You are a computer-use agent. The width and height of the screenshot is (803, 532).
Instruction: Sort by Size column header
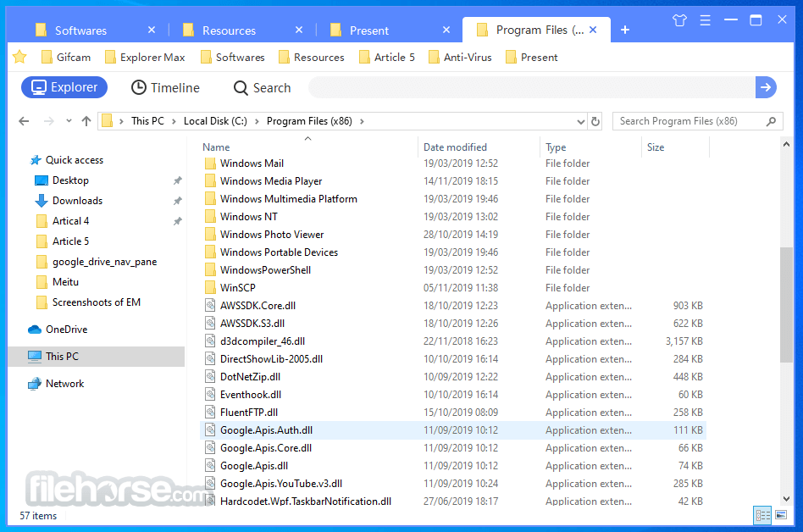[656, 147]
